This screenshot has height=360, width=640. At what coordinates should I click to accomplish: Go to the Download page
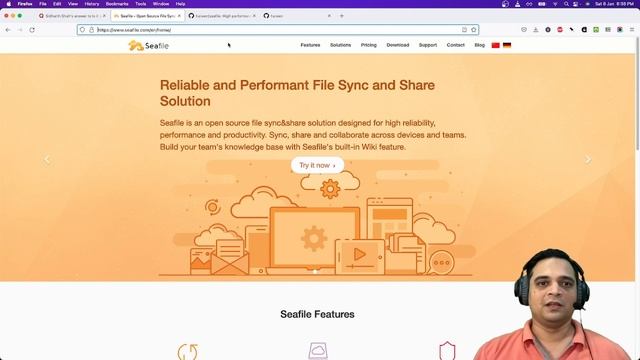[398, 45]
